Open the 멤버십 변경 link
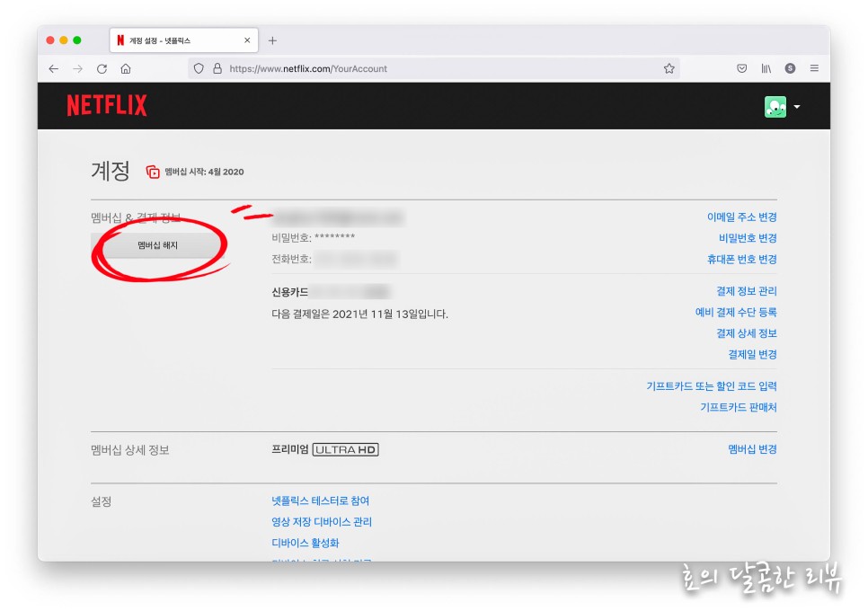The height and width of the screenshot is (611, 868). click(x=752, y=449)
